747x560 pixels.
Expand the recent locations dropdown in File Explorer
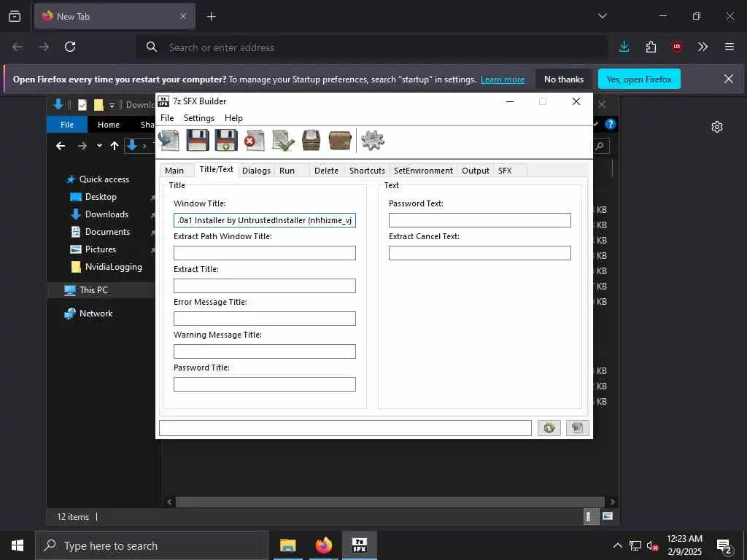[99, 146]
